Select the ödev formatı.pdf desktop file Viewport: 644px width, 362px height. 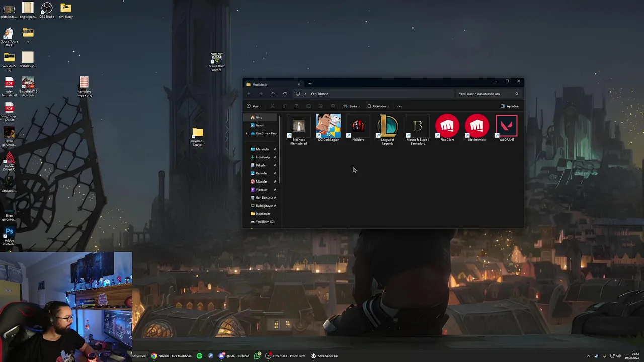tap(9, 86)
